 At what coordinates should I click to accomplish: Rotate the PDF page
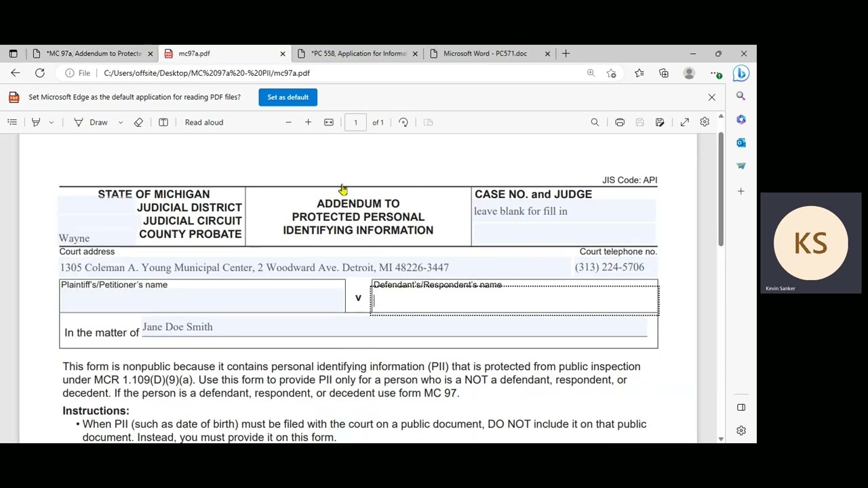(403, 123)
